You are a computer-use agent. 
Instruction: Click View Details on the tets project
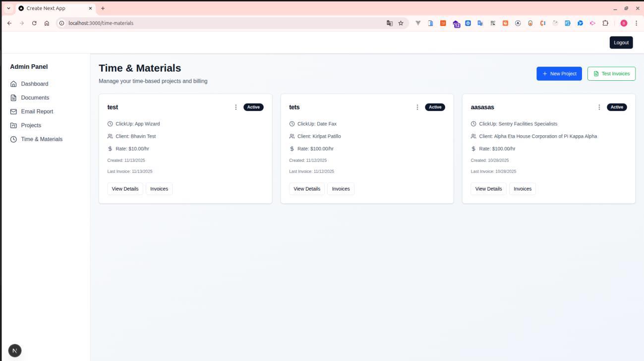[x=306, y=189]
